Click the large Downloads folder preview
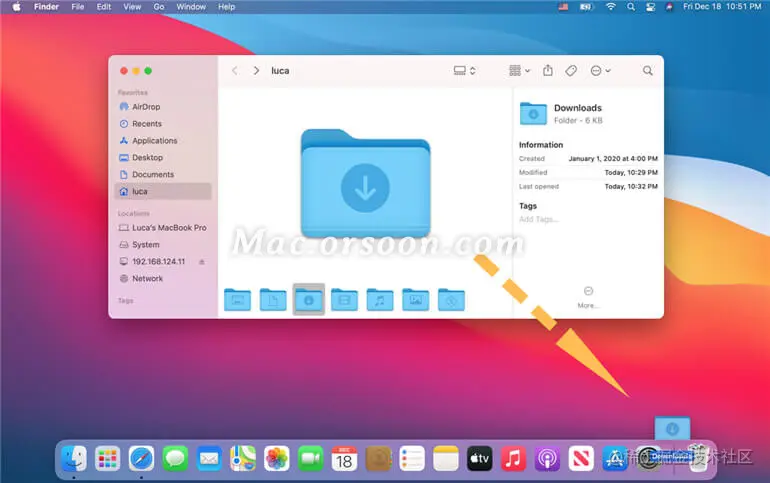This screenshot has height=483, width=770. [x=365, y=183]
